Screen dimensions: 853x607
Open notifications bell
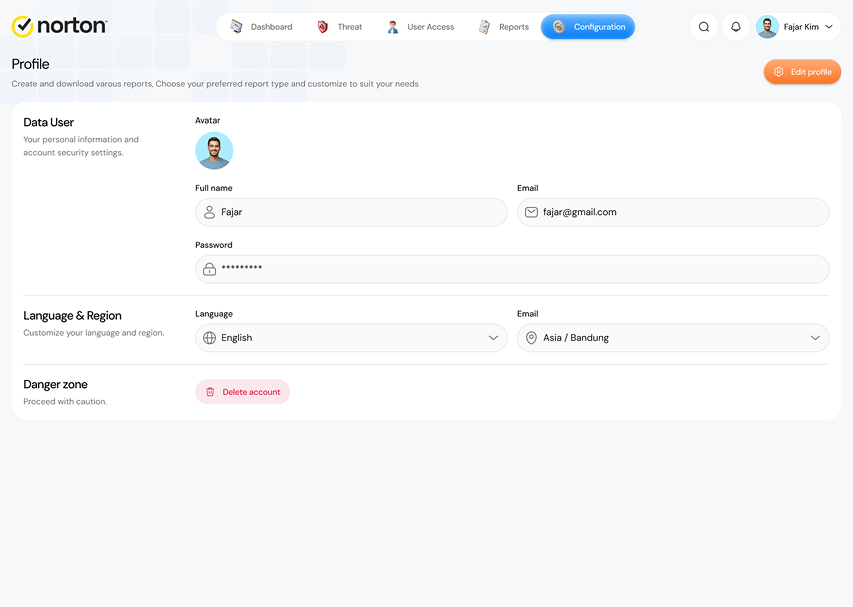(735, 27)
